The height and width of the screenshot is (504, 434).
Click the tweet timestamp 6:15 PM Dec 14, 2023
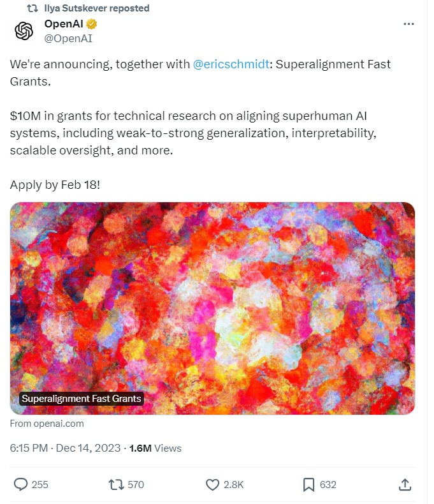click(65, 448)
